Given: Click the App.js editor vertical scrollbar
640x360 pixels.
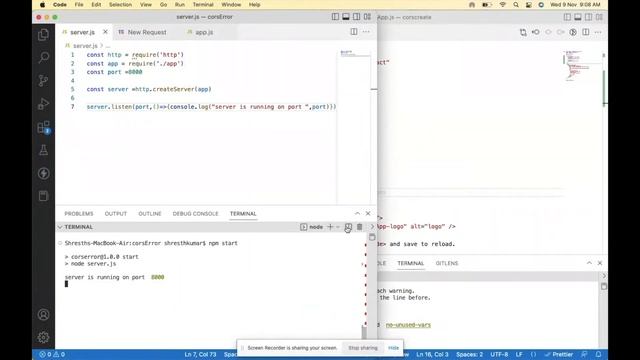Looking at the screenshot, I should 605,88.
